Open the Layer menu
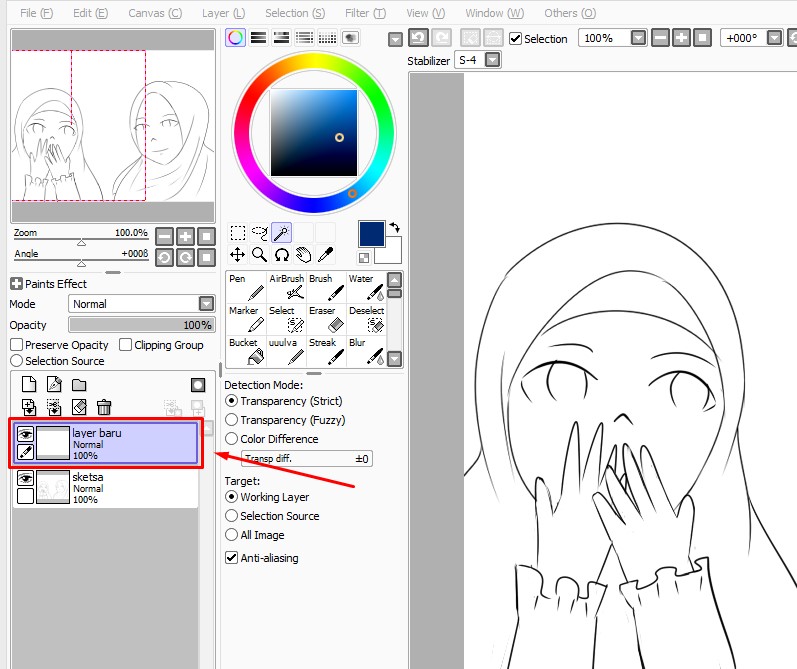The height and width of the screenshot is (669, 797). tap(223, 13)
